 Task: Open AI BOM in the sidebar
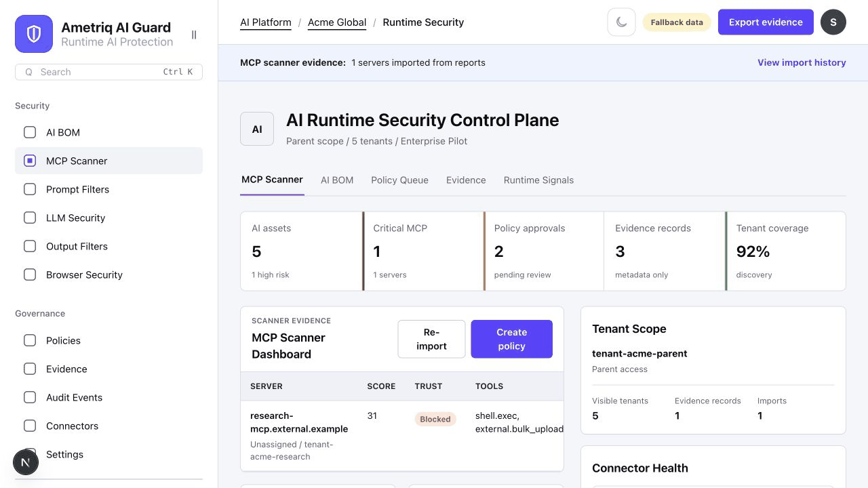click(x=108, y=132)
